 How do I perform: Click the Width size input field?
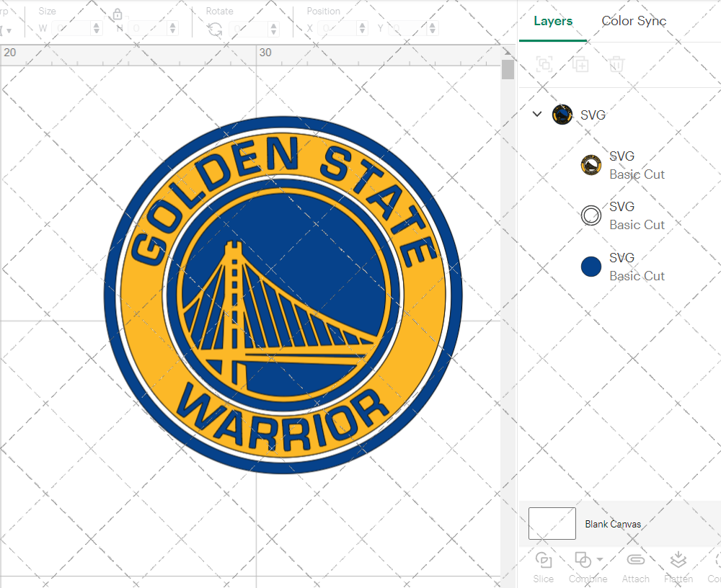point(72,29)
